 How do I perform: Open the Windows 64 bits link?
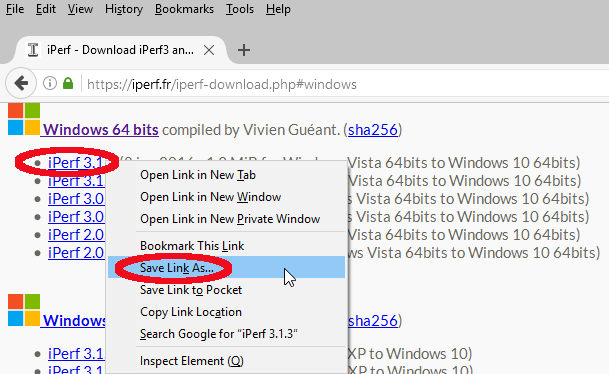(x=101, y=130)
